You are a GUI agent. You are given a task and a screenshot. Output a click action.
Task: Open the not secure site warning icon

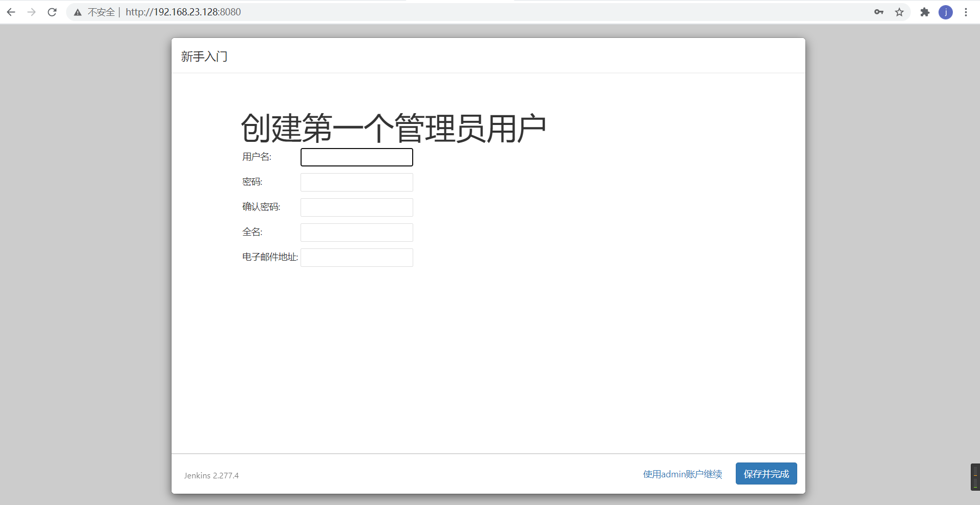point(78,12)
